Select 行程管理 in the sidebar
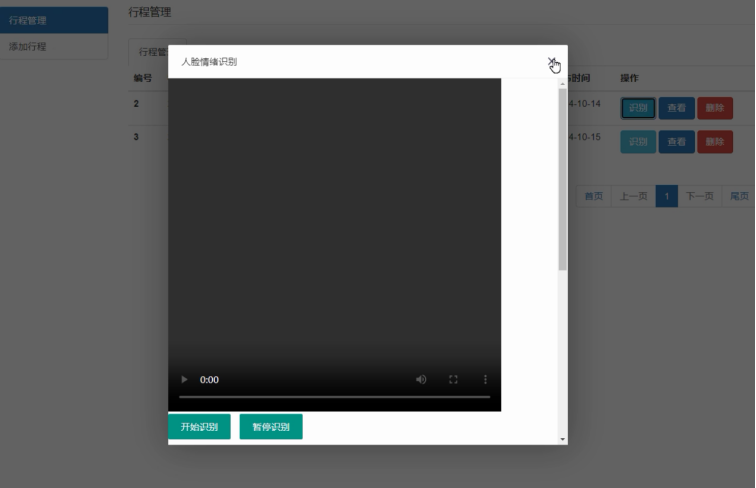Image resolution: width=756 pixels, height=488 pixels. 54,20
